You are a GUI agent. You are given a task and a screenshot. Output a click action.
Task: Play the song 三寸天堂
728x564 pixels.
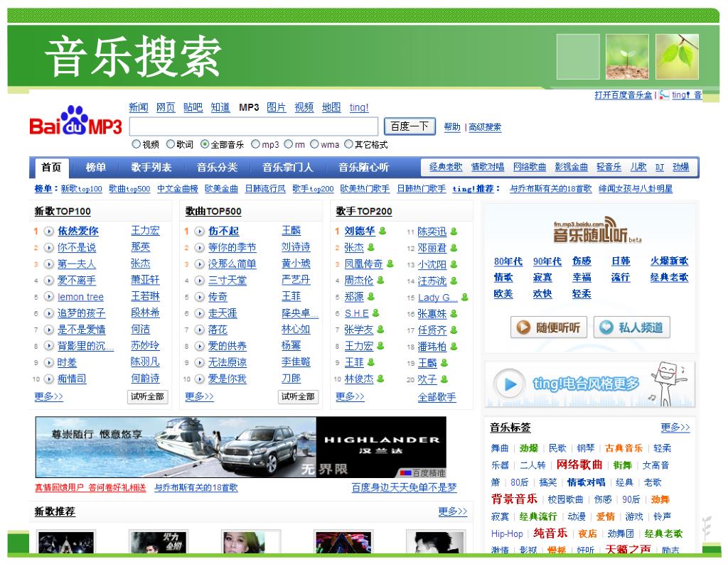click(200, 280)
